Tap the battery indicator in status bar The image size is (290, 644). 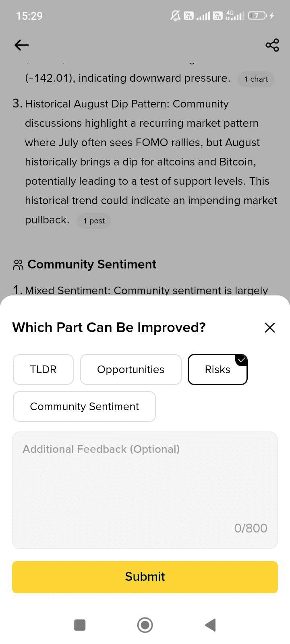click(x=257, y=16)
